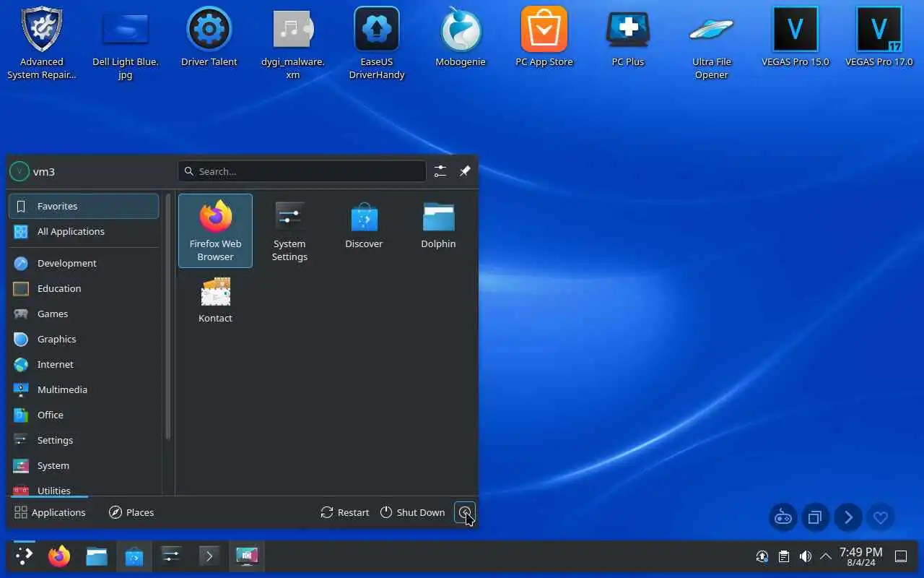This screenshot has height=578, width=924.
Task: Select the All Applications category
Action: tap(84, 231)
